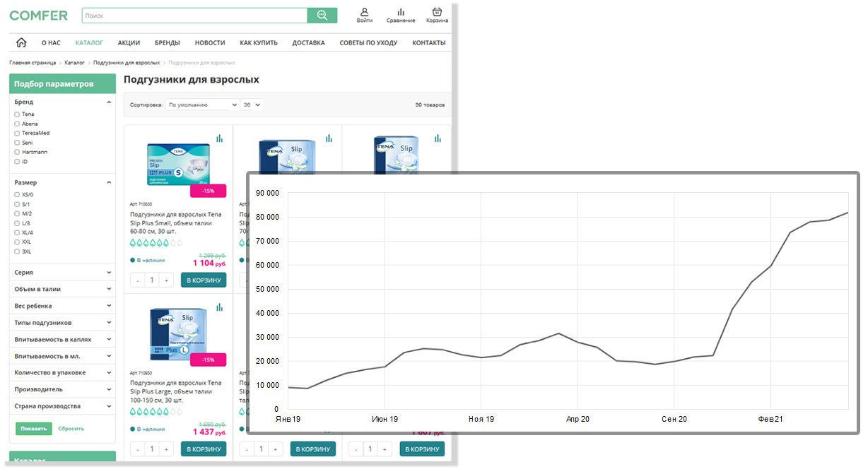Select the Hartmann brand checkbox

[17, 152]
